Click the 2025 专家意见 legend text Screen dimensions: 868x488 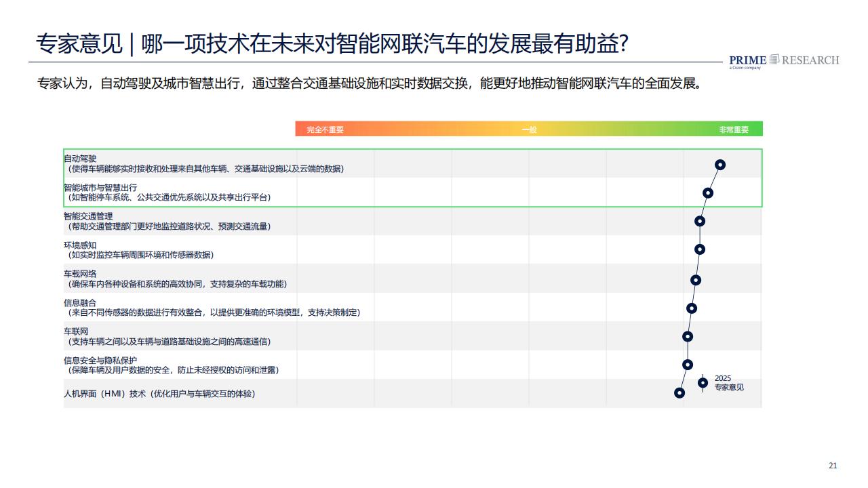tap(729, 383)
